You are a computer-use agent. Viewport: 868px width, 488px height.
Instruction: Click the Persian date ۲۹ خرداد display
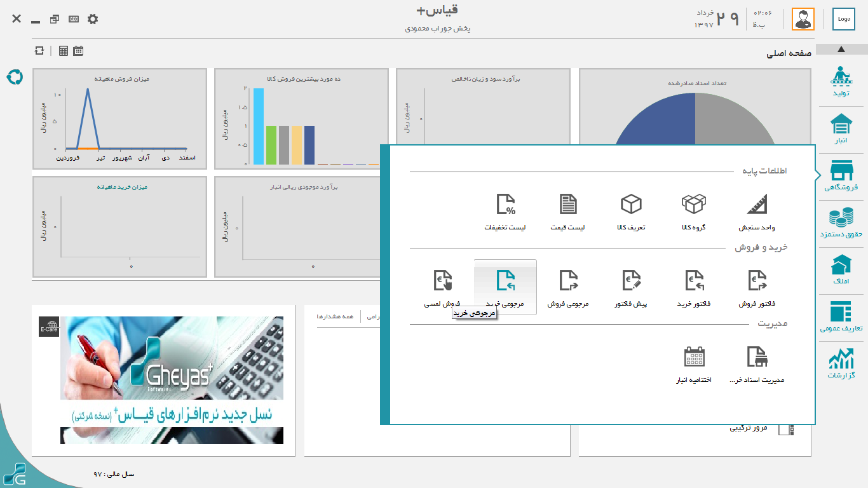click(717, 19)
